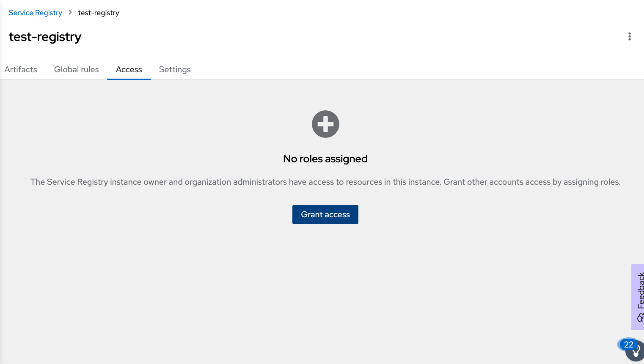The image size is (644, 364).
Task: Open the Global rules tab
Action: click(x=77, y=69)
